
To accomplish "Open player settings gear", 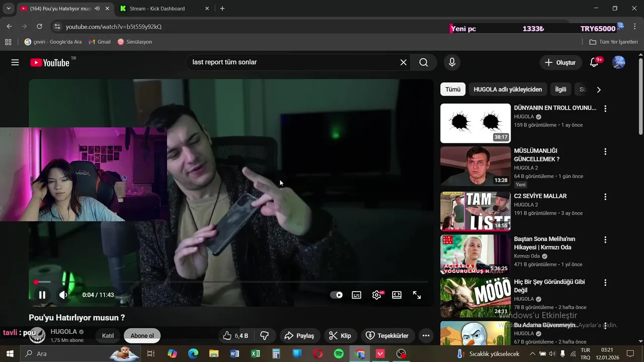I will (x=377, y=295).
